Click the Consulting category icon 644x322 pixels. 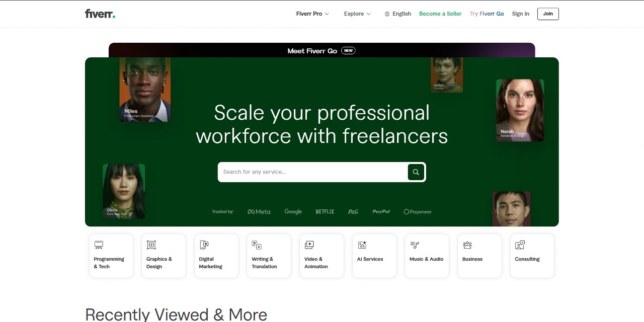coord(520,245)
